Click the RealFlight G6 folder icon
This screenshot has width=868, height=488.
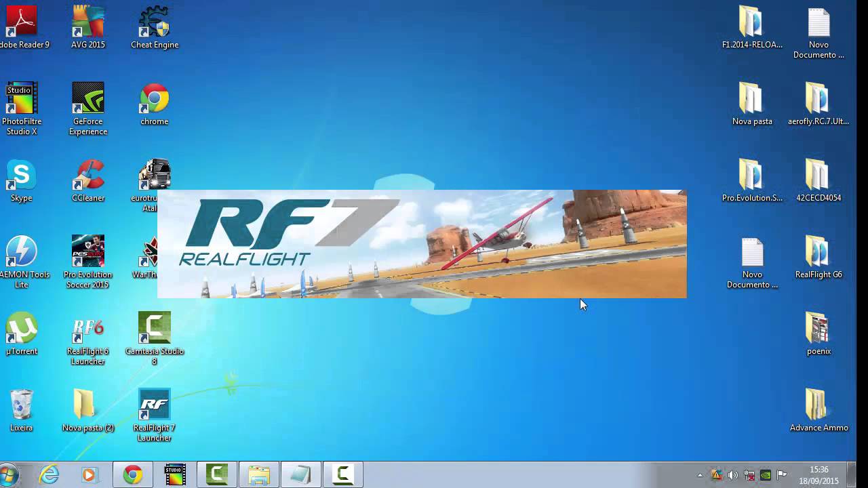(x=818, y=258)
